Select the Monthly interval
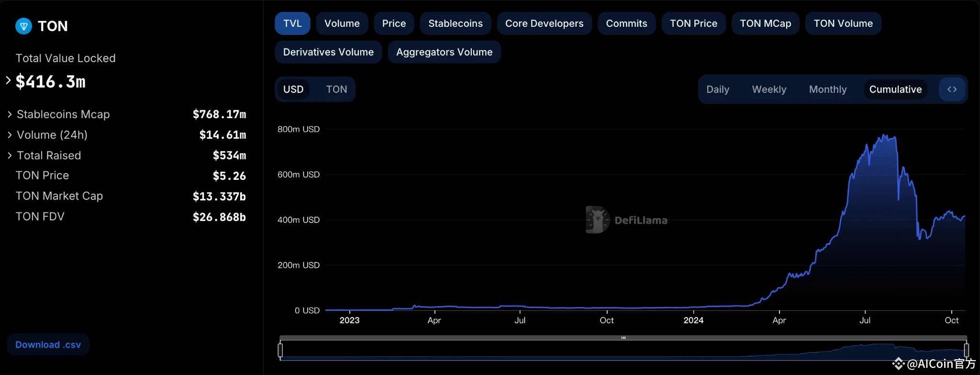The width and height of the screenshot is (980, 375). tap(828, 89)
